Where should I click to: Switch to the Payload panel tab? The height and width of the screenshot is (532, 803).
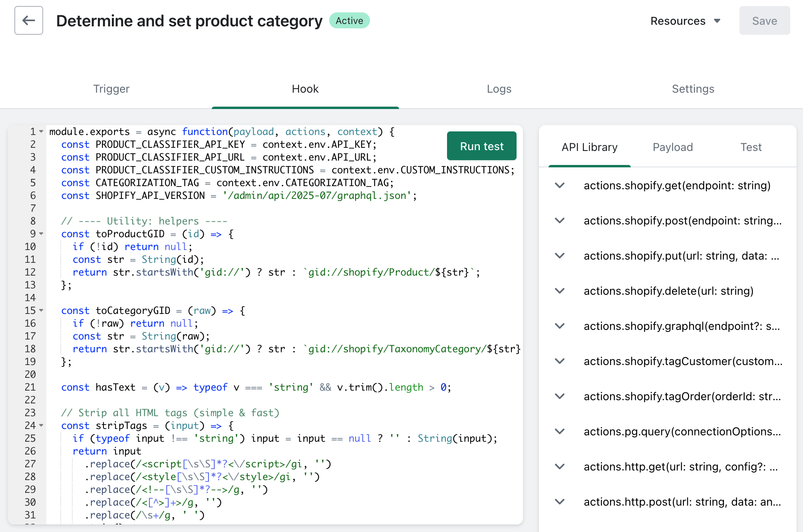672,147
